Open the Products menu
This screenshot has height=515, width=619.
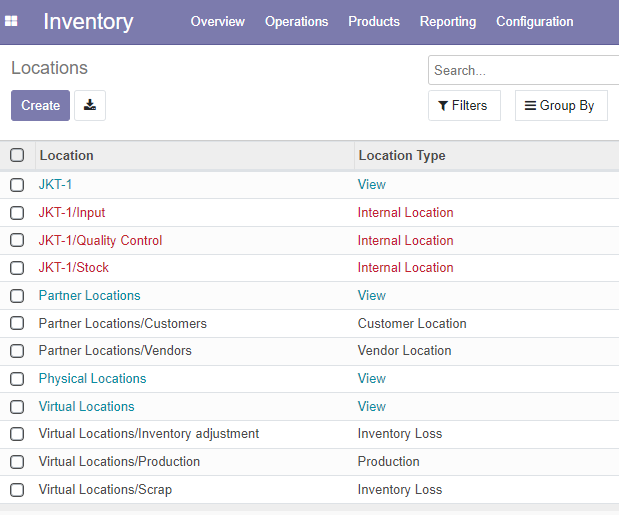click(374, 21)
